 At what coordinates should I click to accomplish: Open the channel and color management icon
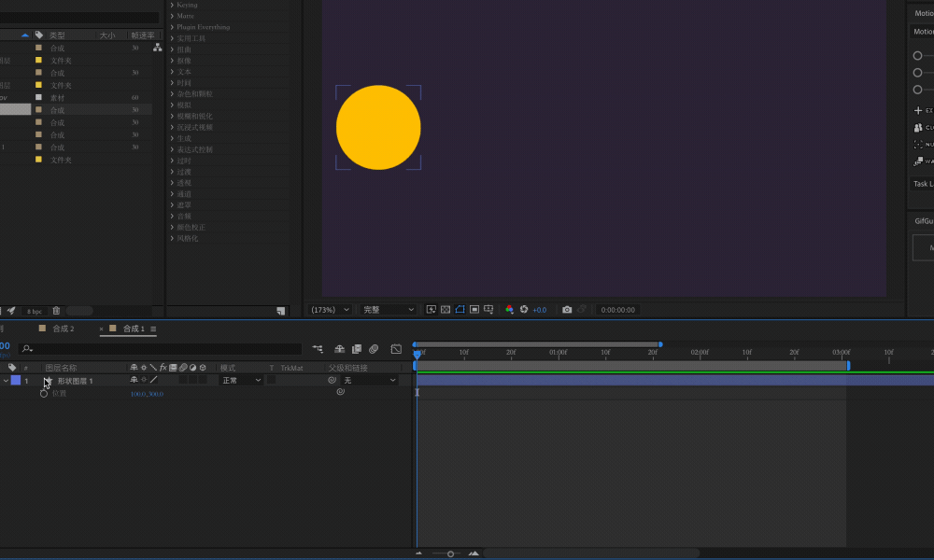point(509,310)
